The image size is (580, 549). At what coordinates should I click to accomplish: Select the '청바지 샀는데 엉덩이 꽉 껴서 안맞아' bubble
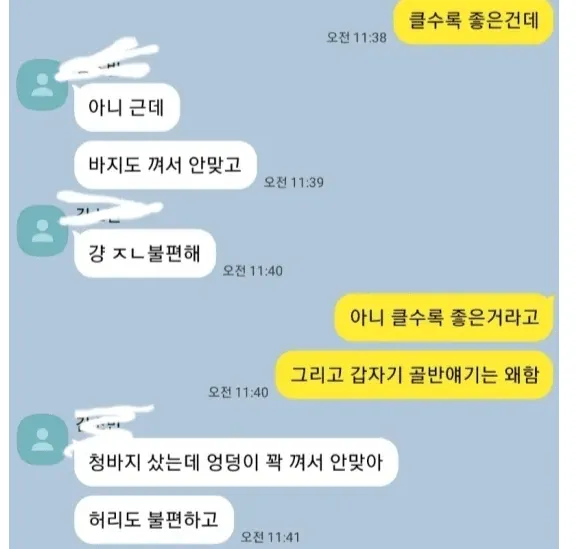[x=236, y=462]
